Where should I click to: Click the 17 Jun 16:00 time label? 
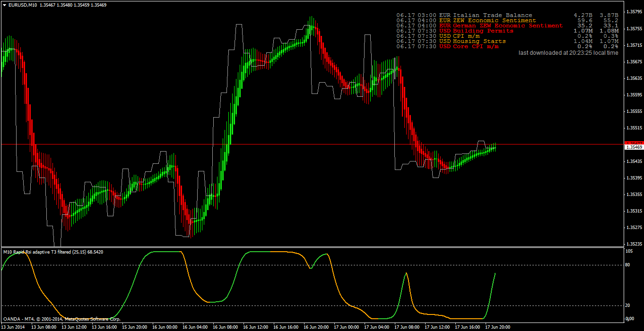(467, 327)
